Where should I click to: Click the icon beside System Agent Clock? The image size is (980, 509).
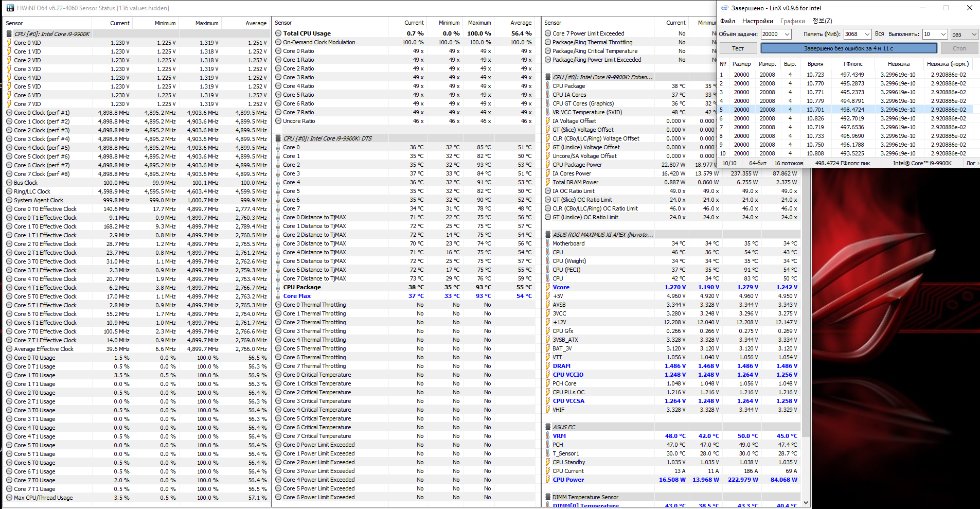(x=9, y=200)
